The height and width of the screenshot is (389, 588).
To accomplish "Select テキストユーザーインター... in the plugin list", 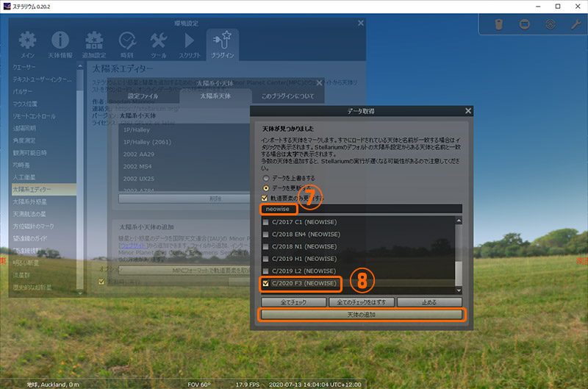I will pos(44,79).
